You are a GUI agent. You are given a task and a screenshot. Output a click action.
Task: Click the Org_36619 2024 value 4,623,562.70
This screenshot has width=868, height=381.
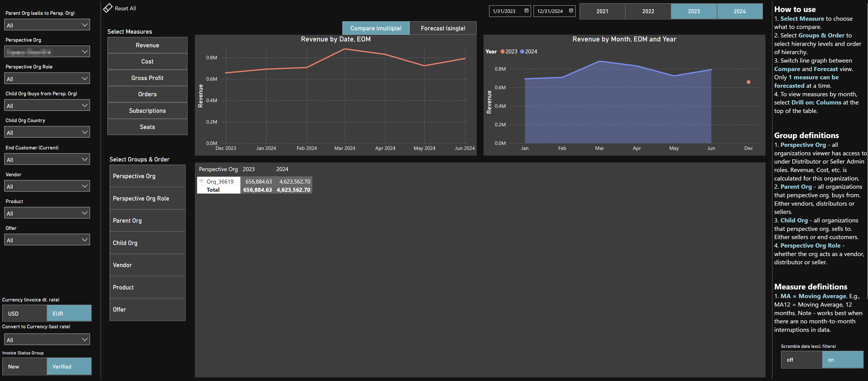pos(295,181)
